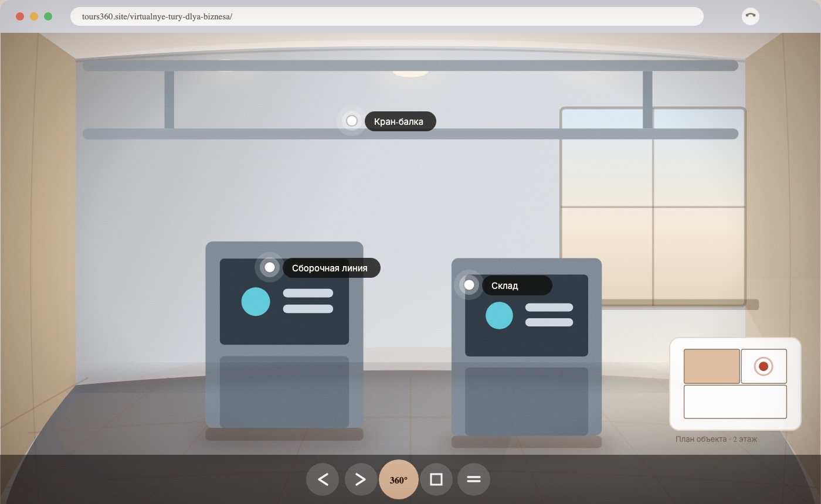Enter fullscreen with the square icon
The height and width of the screenshot is (504, 821).
click(x=436, y=479)
